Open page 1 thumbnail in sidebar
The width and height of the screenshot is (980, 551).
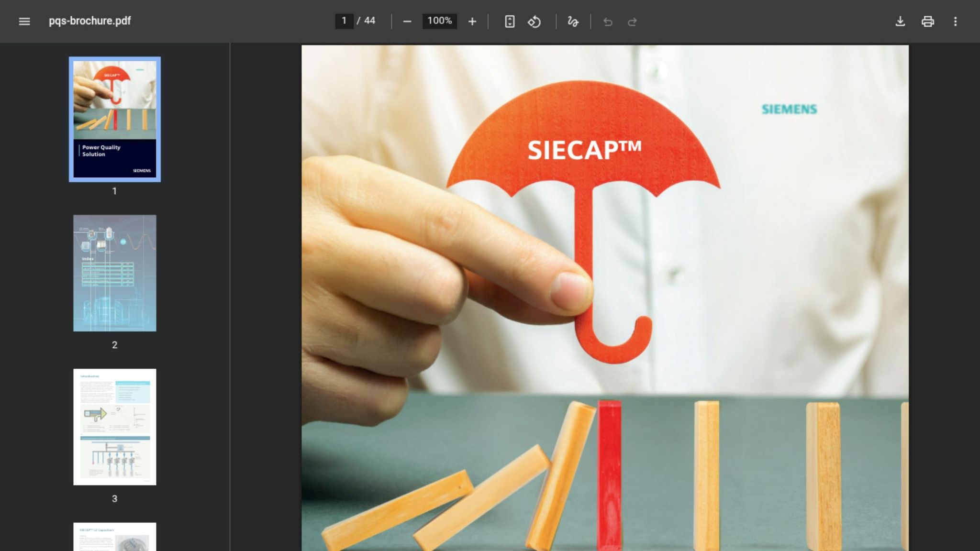tap(115, 119)
